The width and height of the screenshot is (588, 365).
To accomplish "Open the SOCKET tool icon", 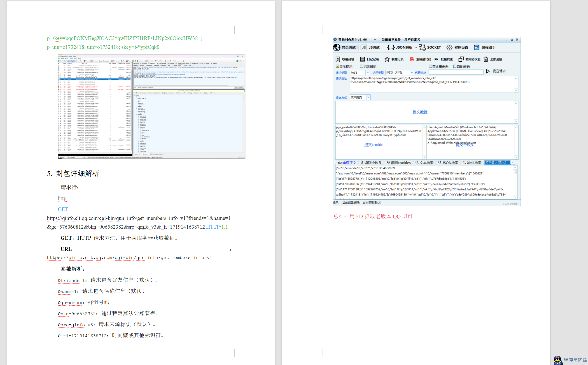I will pyautogui.click(x=422, y=47).
